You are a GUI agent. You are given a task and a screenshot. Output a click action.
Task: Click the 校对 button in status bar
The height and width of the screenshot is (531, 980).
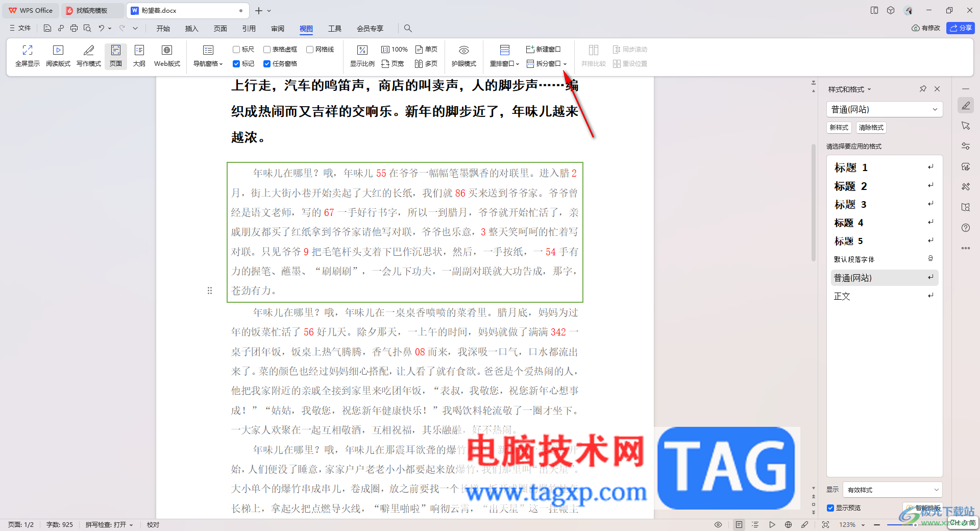click(153, 525)
